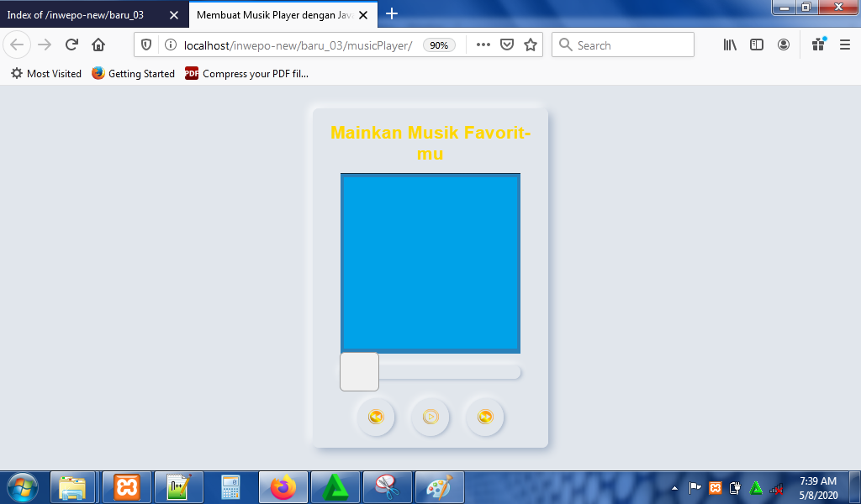Open the Firefox Account icon
The image size is (861, 504).
784,45
